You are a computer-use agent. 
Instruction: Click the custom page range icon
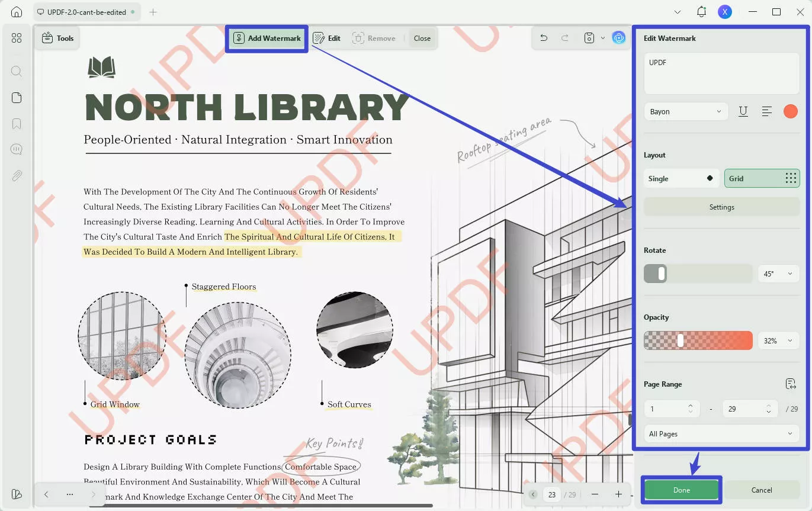[791, 384]
